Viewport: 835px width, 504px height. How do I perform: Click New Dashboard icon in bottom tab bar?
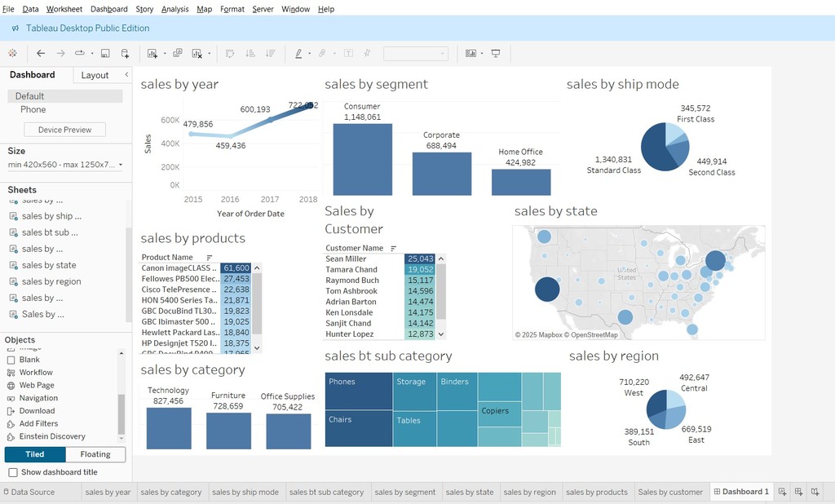(x=798, y=492)
